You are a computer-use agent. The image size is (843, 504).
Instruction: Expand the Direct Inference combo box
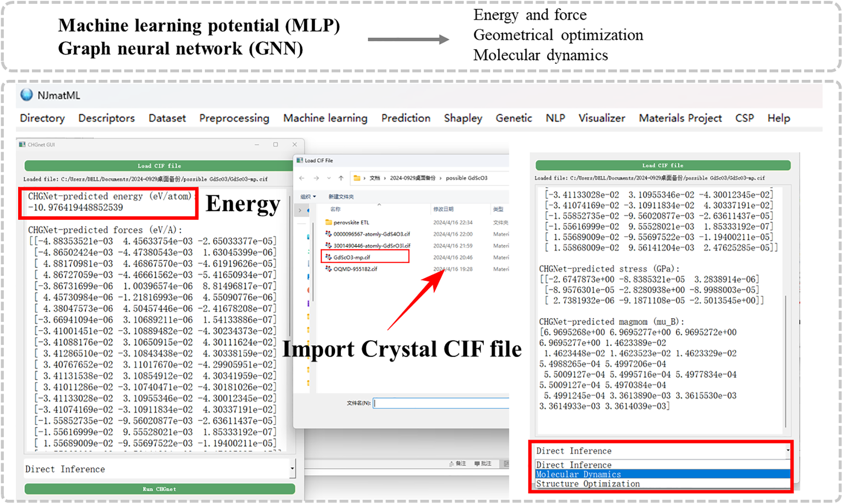tap(292, 469)
